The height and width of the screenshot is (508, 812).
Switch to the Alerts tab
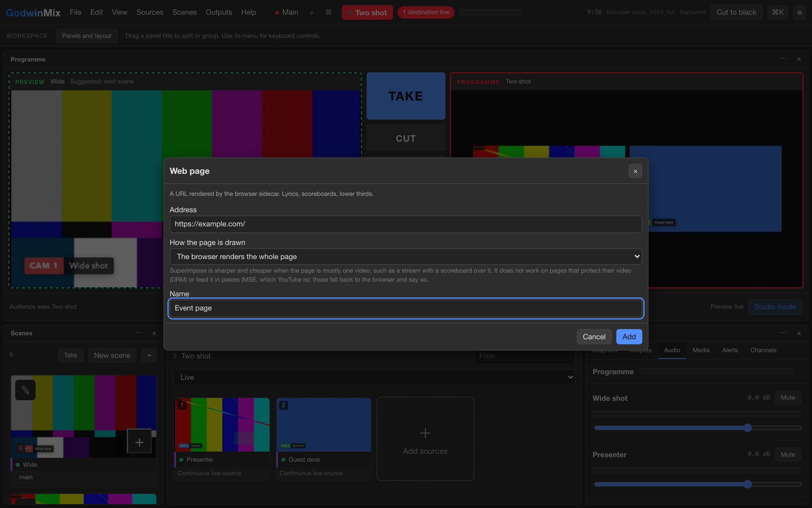730,350
